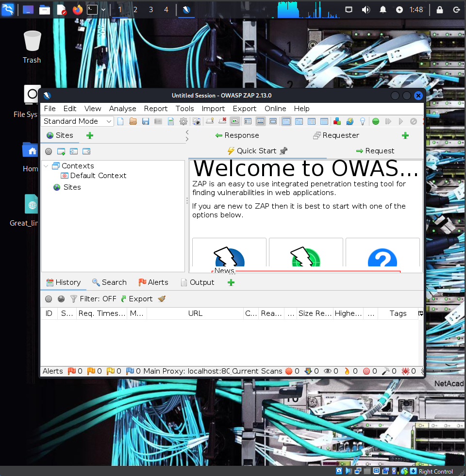Select the Sites node in the tree
This screenshot has width=466, height=476.
click(x=67, y=187)
